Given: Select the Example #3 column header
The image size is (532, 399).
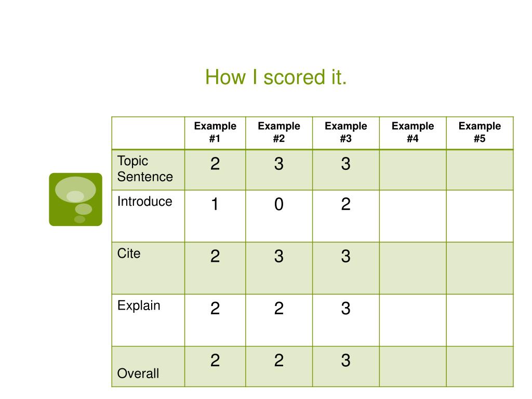Looking at the screenshot, I should tap(345, 132).
